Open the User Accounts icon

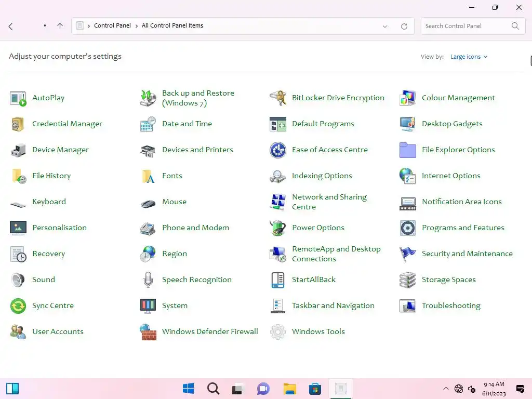[18, 332]
